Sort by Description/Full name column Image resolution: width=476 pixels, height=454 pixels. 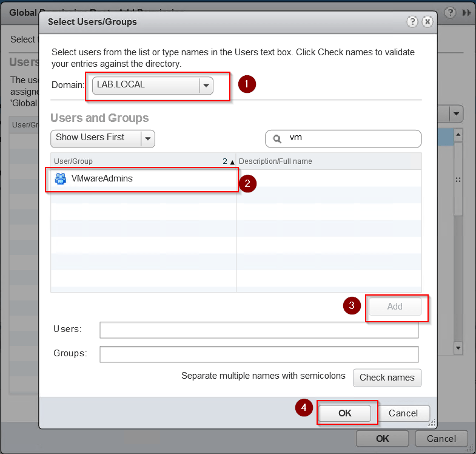[327, 161]
